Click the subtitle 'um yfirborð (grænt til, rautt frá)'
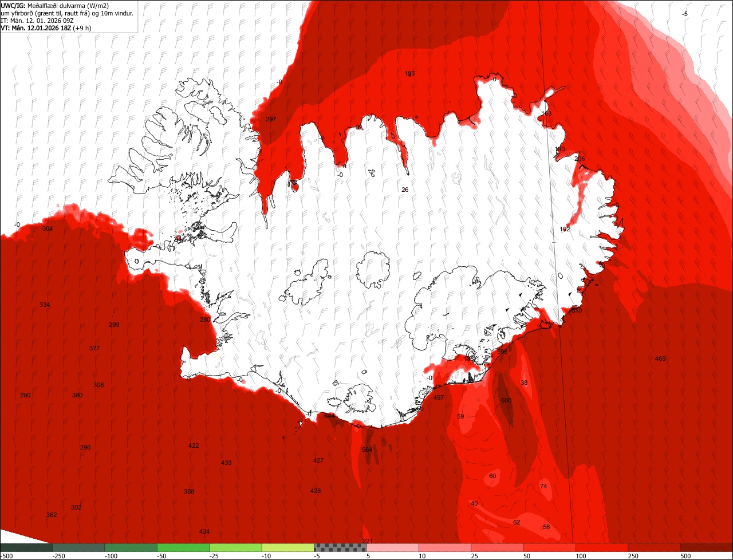Screen dimensions: 733x560 point(50,13)
